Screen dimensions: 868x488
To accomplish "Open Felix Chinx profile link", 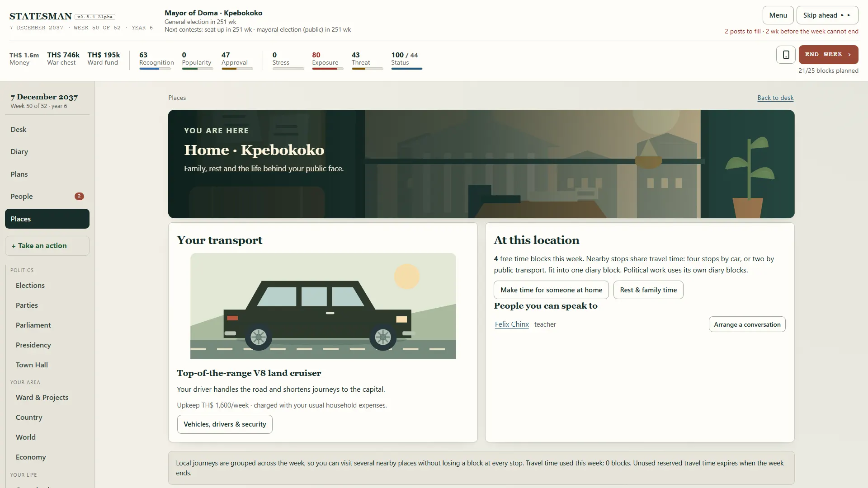I will click(x=512, y=324).
